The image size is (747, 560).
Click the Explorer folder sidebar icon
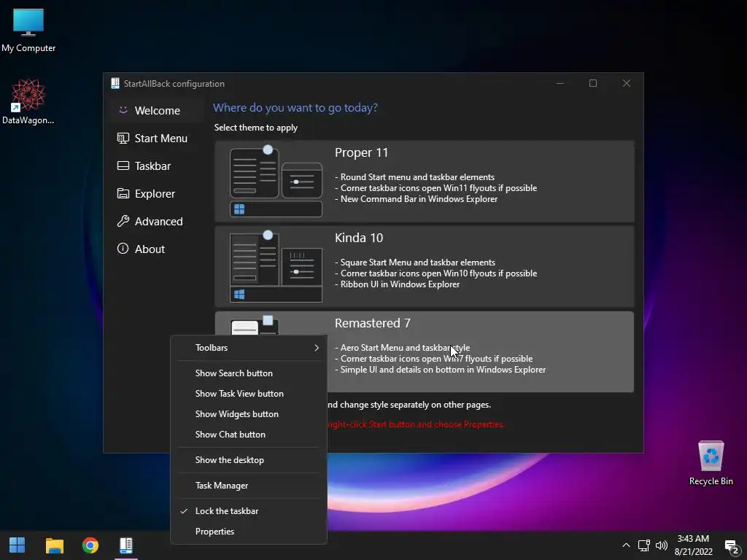tap(123, 193)
